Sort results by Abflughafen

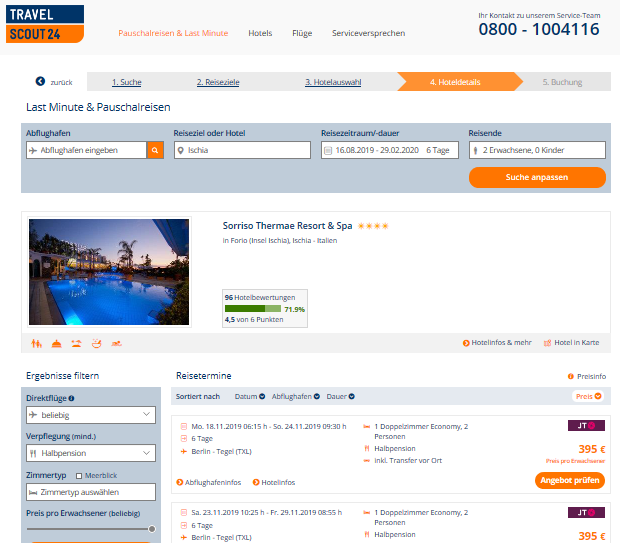(295, 396)
